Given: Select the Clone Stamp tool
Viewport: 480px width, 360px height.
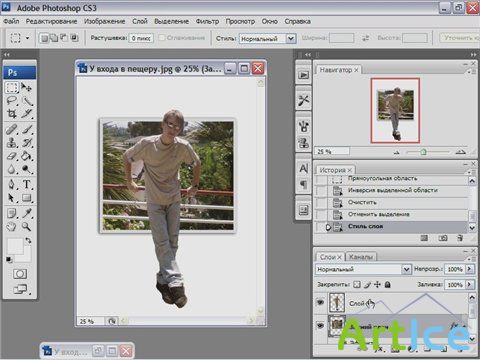Looking at the screenshot, I should [x=12, y=143].
